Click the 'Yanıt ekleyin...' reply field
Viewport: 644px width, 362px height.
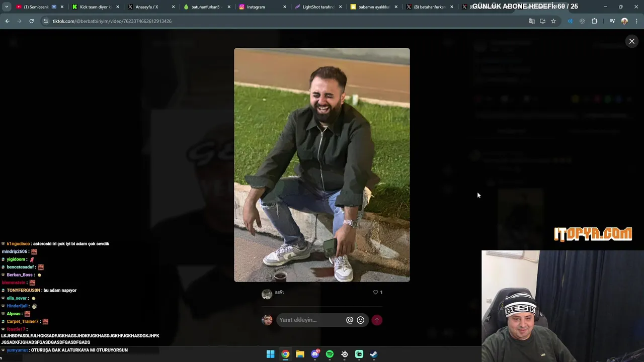click(311, 320)
